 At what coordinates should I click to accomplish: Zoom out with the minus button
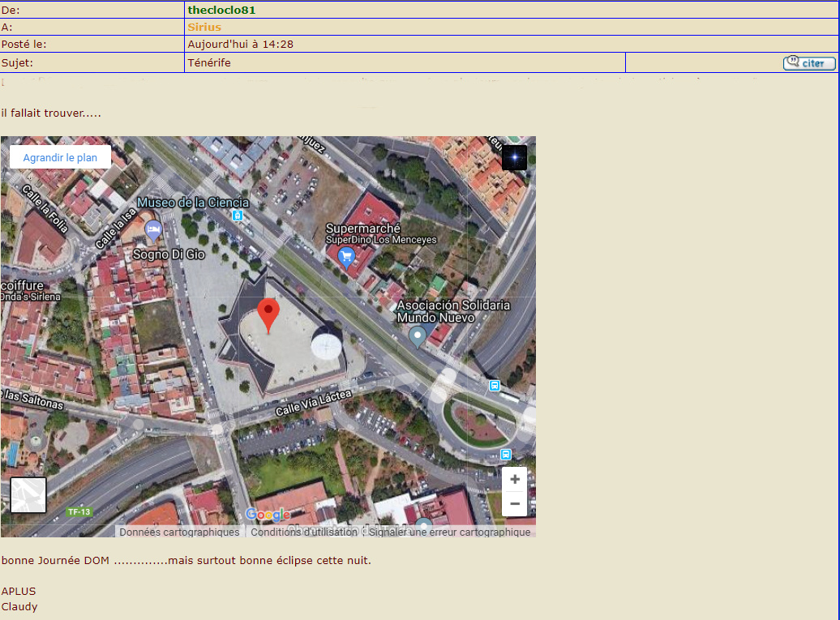click(514, 504)
